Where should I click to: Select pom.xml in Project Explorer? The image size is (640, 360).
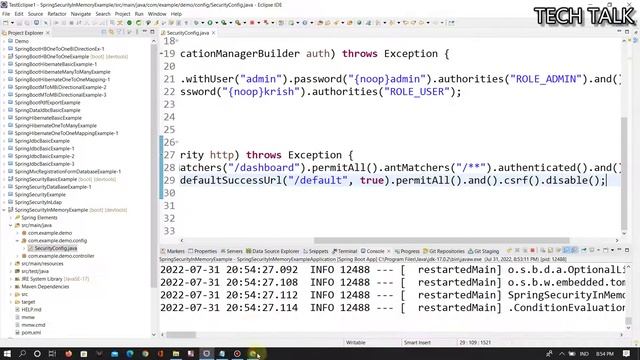click(31, 332)
